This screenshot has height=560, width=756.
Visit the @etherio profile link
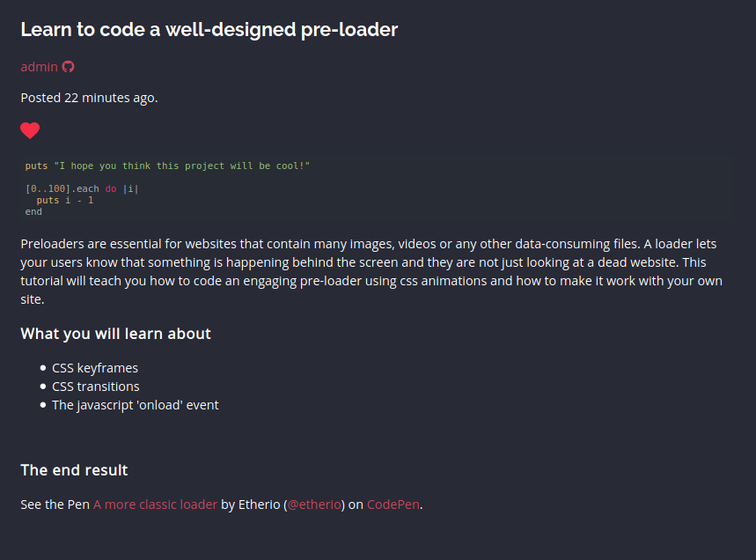314,505
